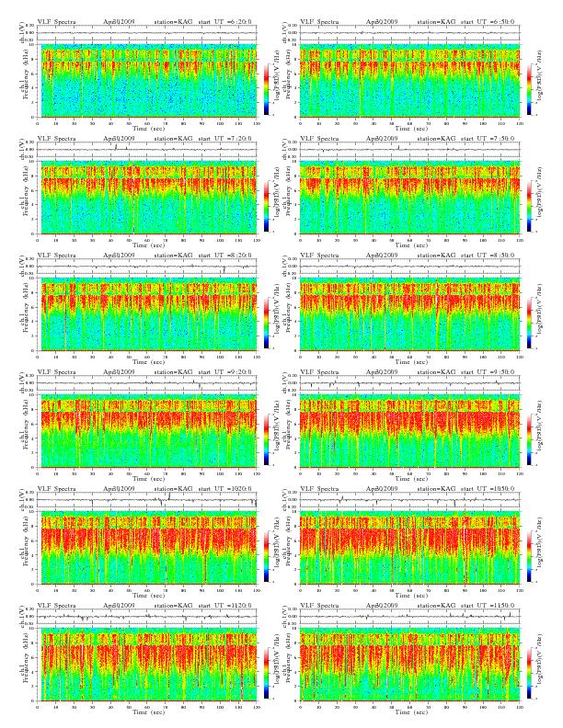
Task: Click the 'start UT =9:50:0' title text
Action: click(488, 372)
